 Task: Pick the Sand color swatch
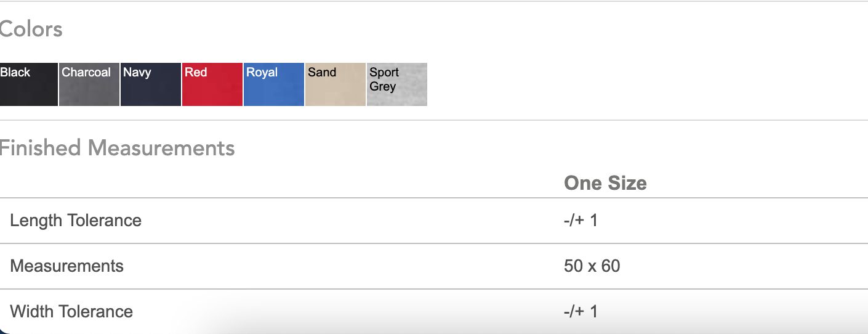point(336,84)
